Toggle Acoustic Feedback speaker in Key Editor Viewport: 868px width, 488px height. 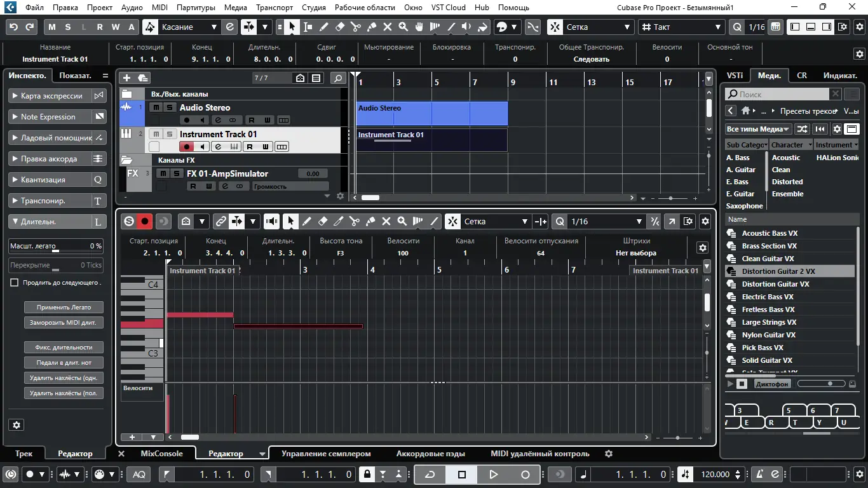272,221
